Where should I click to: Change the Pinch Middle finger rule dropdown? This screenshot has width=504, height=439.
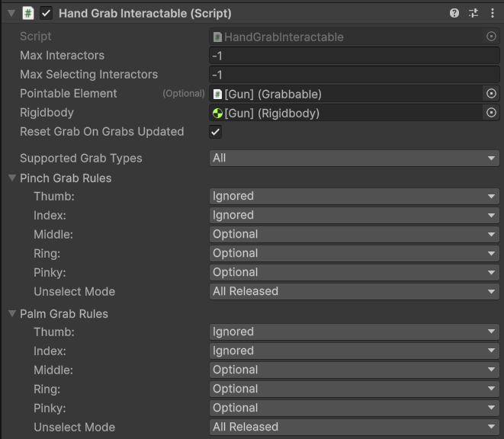[x=354, y=235]
